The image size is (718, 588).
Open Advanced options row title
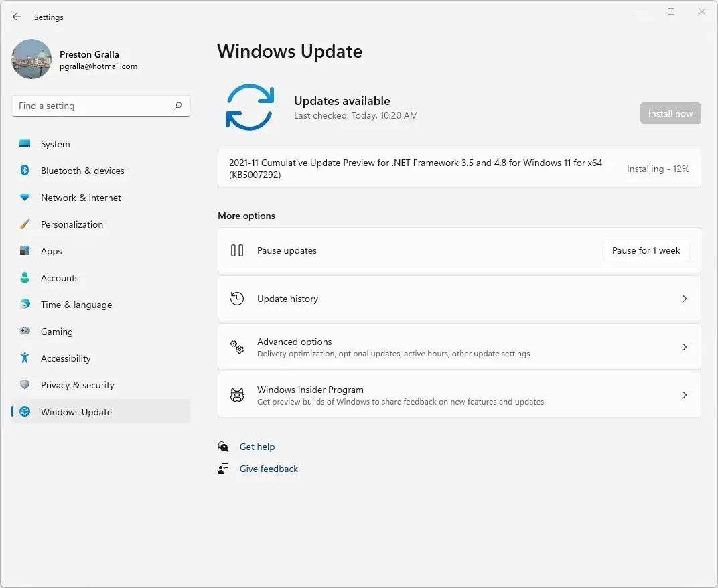tap(295, 342)
